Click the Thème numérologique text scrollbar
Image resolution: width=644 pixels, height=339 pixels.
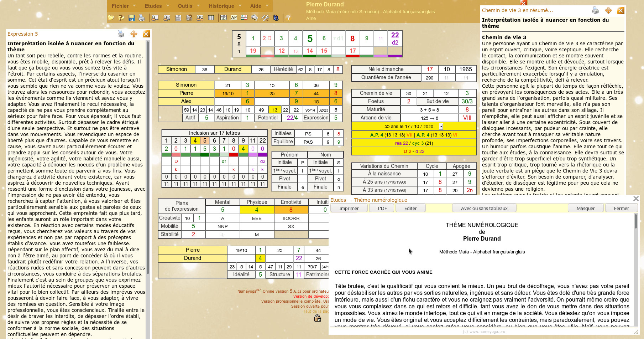tap(636, 221)
